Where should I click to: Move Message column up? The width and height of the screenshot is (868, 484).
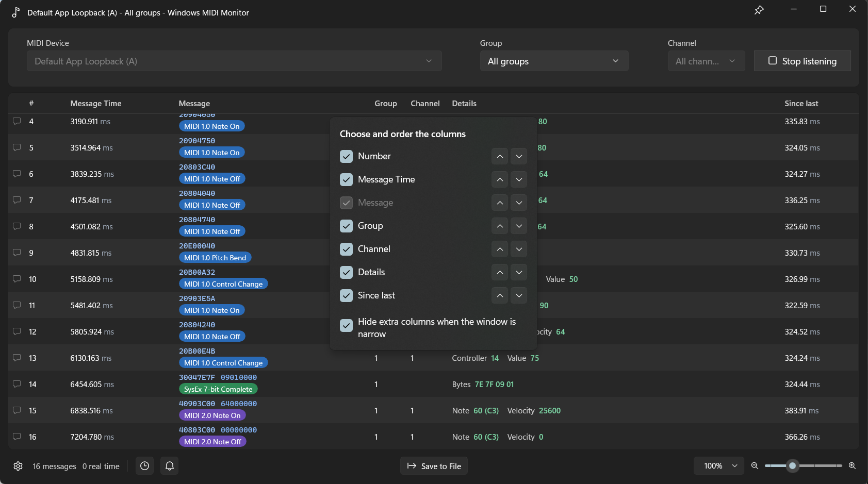pyautogui.click(x=500, y=203)
